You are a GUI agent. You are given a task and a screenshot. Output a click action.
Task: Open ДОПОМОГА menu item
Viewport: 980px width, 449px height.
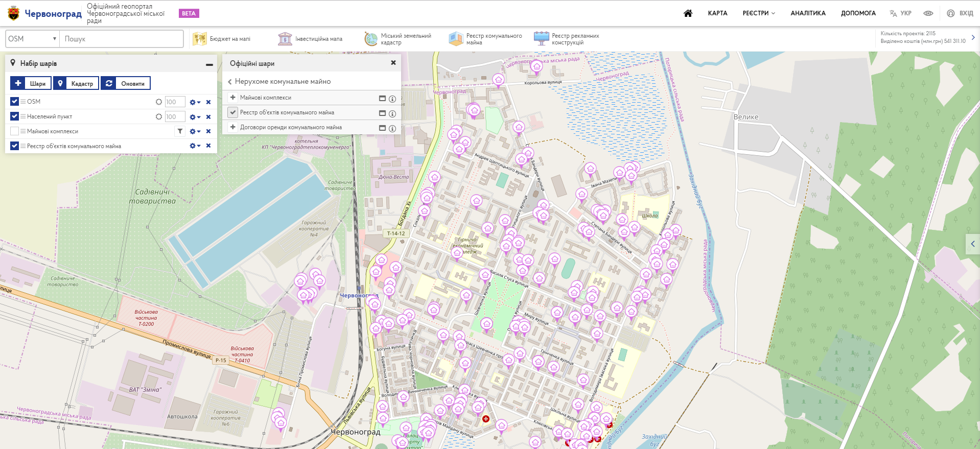(858, 13)
